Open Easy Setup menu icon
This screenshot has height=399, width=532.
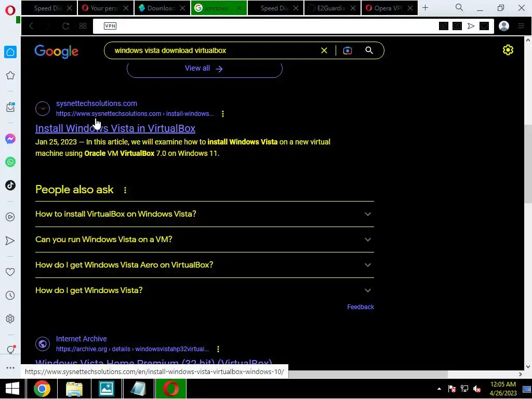click(x=521, y=26)
